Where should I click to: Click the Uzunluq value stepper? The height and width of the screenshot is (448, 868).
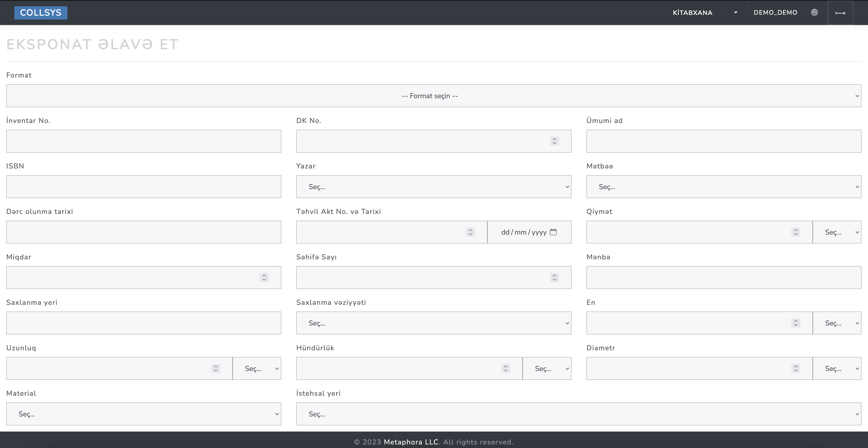pos(216,368)
